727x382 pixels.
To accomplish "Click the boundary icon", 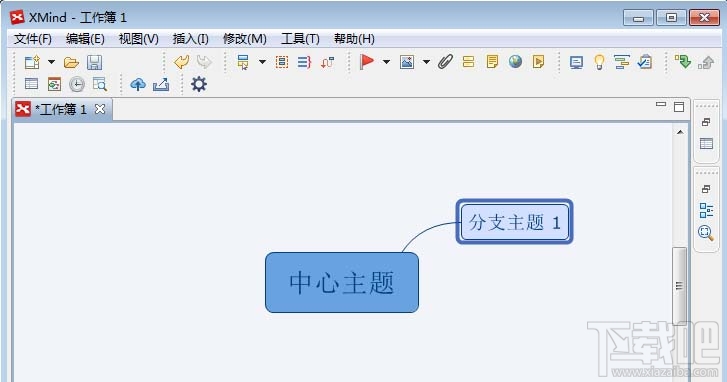I will (282, 62).
